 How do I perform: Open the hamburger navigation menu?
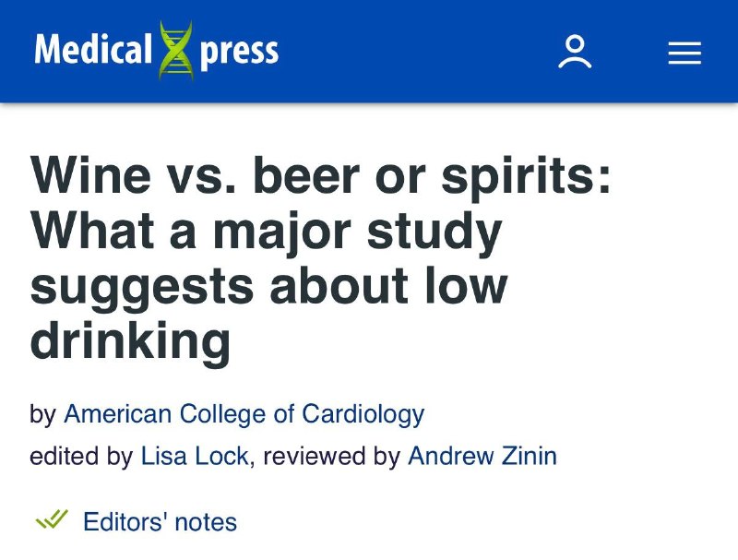tap(684, 52)
